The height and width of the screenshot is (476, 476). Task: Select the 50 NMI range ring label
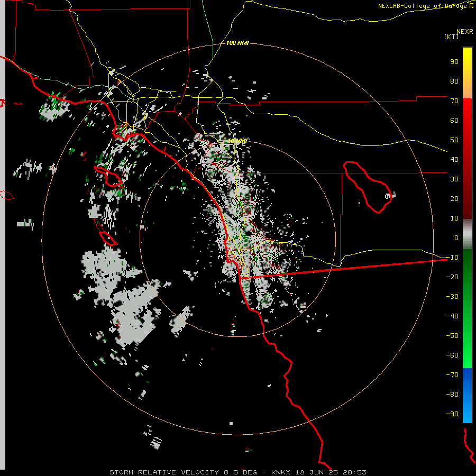pos(237,141)
